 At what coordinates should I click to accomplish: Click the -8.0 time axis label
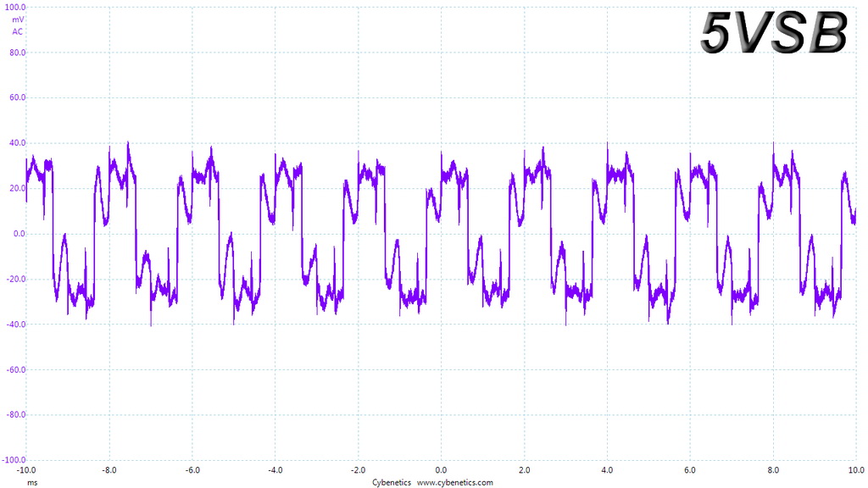pyautogui.click(x=109, y=470)
